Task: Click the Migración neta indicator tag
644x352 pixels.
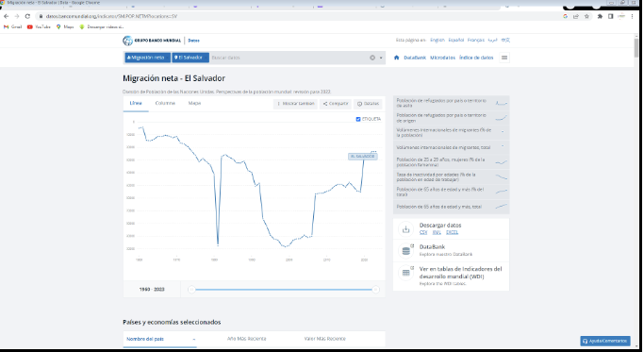Action: pos(147,58)
